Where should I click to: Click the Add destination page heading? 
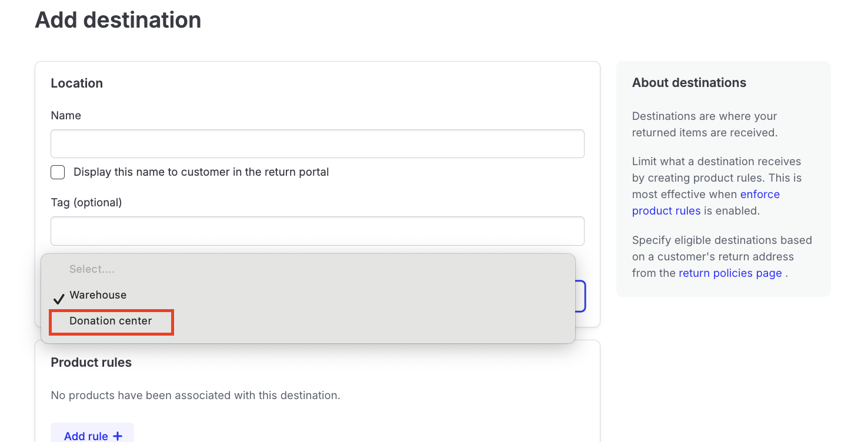(x=118, y=20)
